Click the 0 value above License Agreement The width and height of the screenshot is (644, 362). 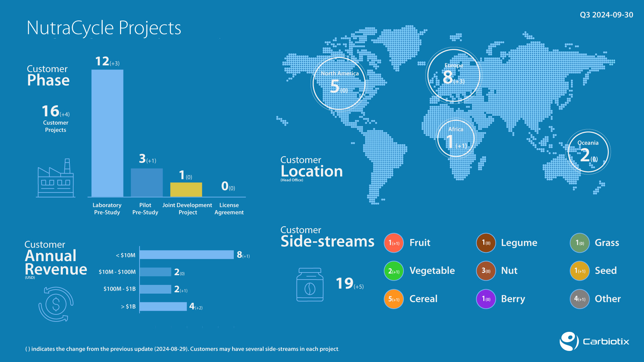point(228,186)
